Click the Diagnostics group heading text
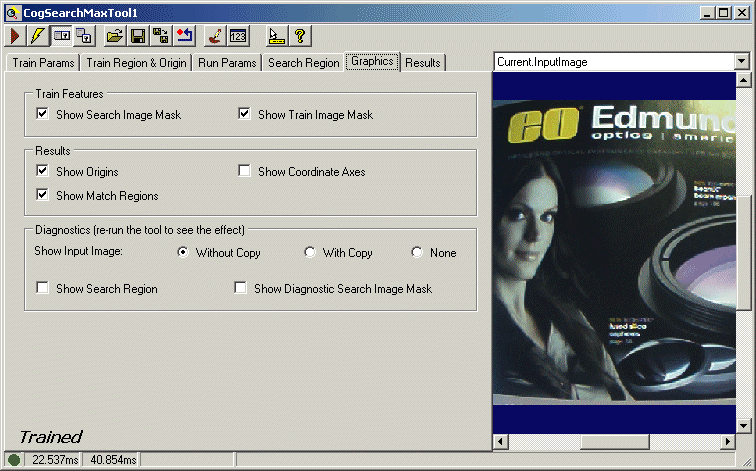The width and height of the screenshot is (756, 471). [x=140, y=230]
